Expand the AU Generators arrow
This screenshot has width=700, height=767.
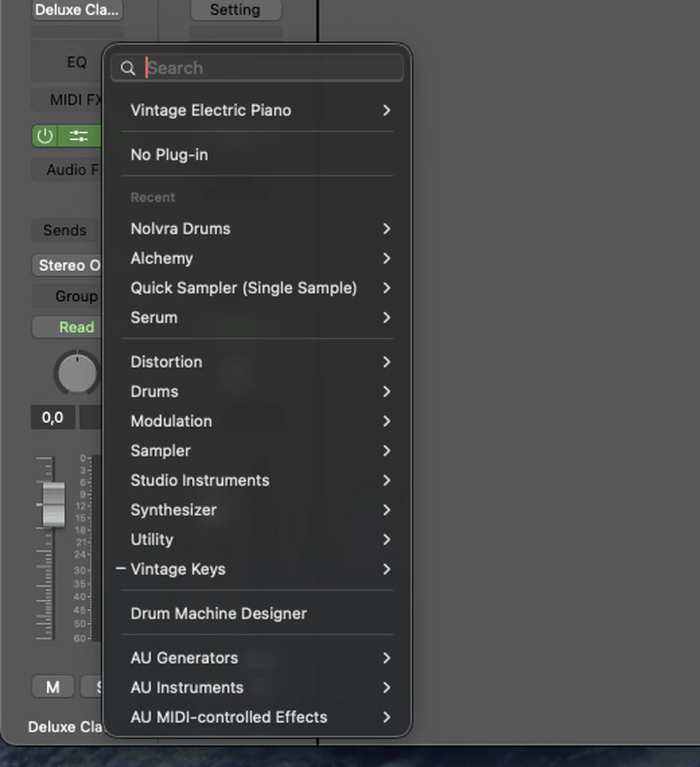[387, 658]
